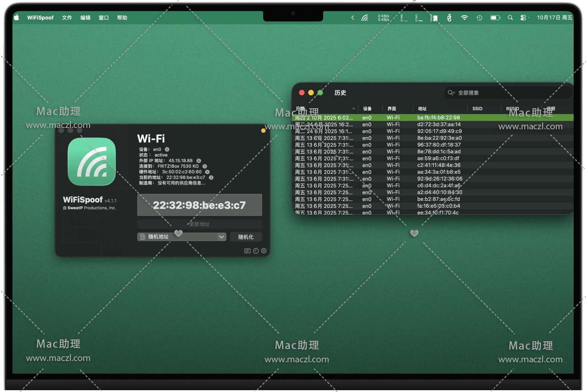Click the list view icon beside the clock

pyautogui.click(x=247, y=251)
